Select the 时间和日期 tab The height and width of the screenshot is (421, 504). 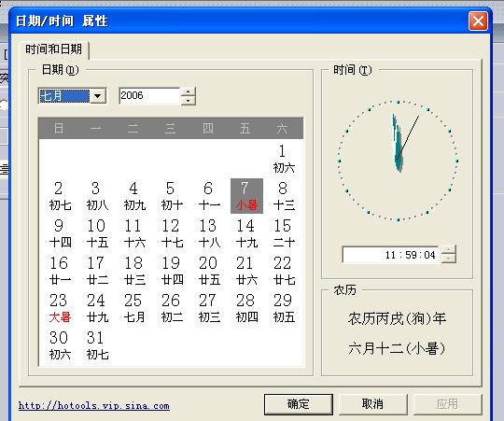54,49
